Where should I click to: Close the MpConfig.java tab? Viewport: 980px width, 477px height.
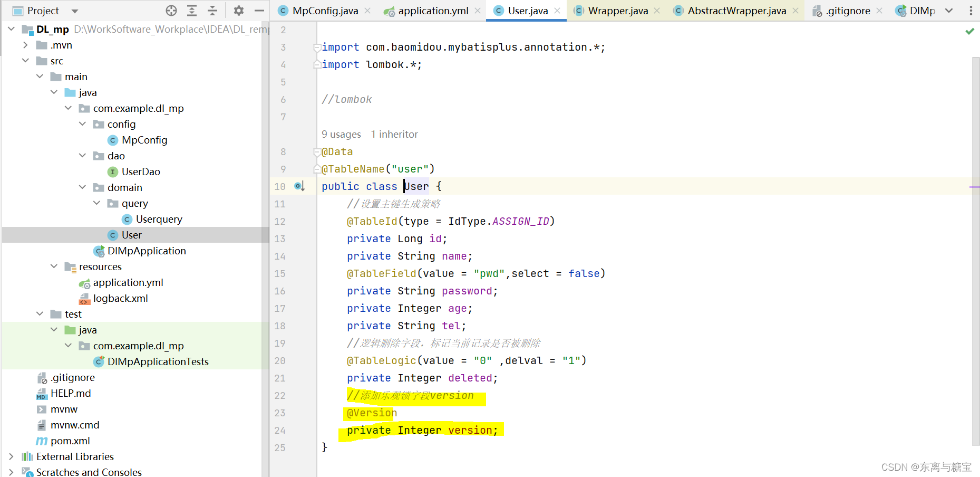367,11
